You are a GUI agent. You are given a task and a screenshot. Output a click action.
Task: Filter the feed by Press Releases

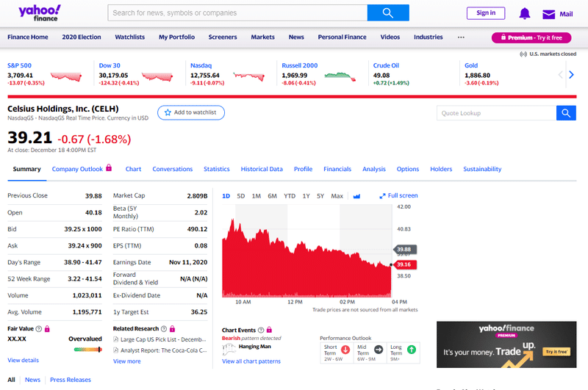(71, 380)
